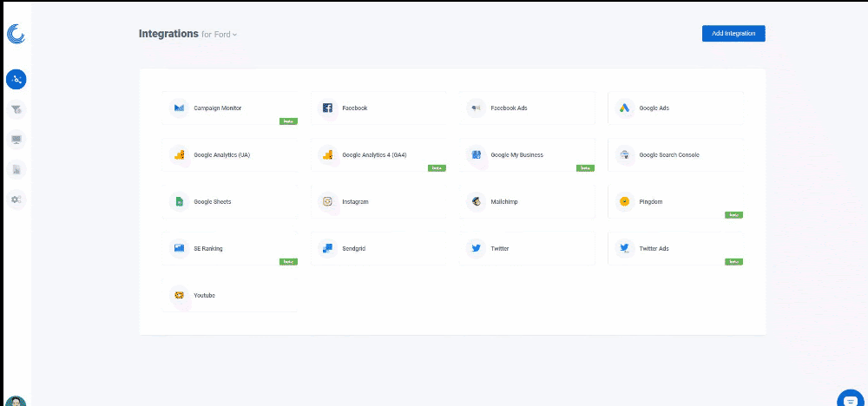Image resolution: width=868 pixels, height=406 pixels.
Task: Open the app logo home icon
Action: point(16,34)
